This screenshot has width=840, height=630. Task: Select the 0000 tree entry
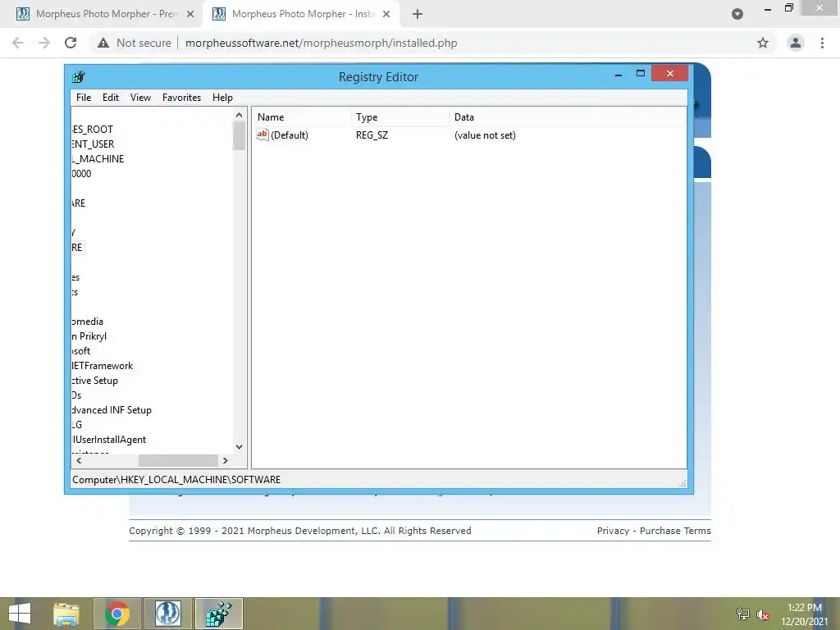(81, 174)
